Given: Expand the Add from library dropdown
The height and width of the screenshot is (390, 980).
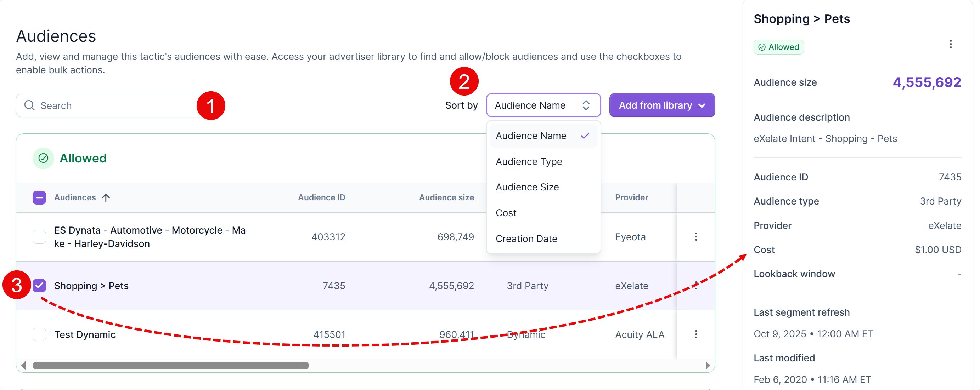Looking at the screenshot, I should (661, 105).
